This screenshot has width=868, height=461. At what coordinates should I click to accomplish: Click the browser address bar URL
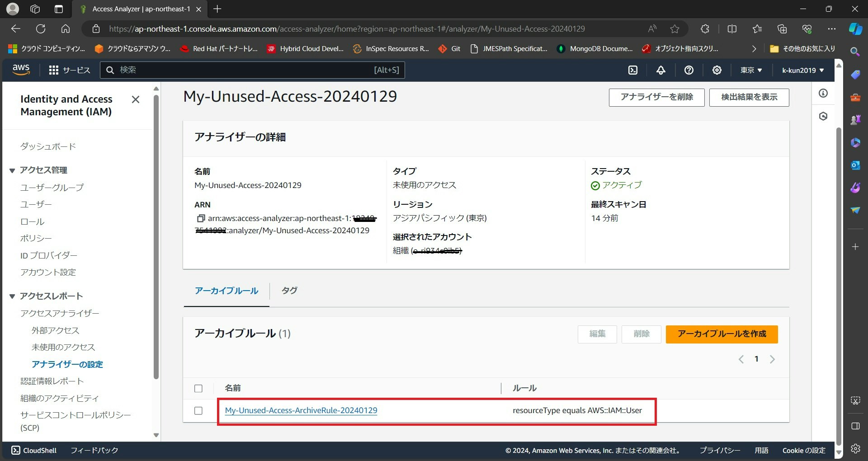(347, 29)
